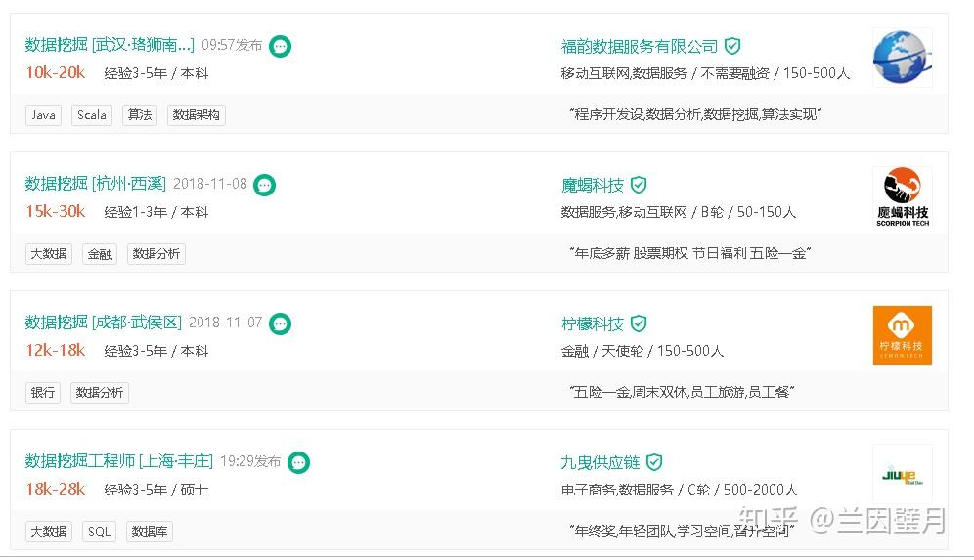The height and width of the screenshot is (560, 974).
Task: Select 大数据 tag in 杭州 job
Action: click(x=49, y=254)
